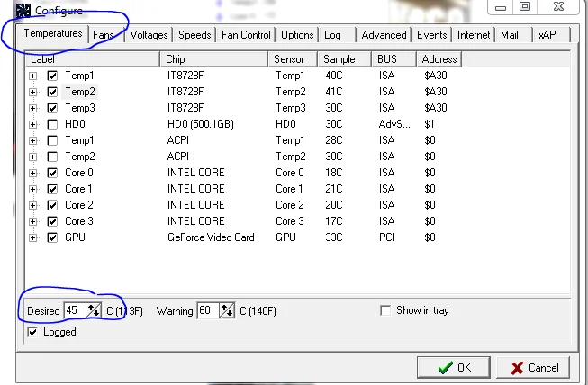The width and height of the screenshot is (588, 385).
Task: Click the AdvS... bus cell
Action: click(394, 124)
